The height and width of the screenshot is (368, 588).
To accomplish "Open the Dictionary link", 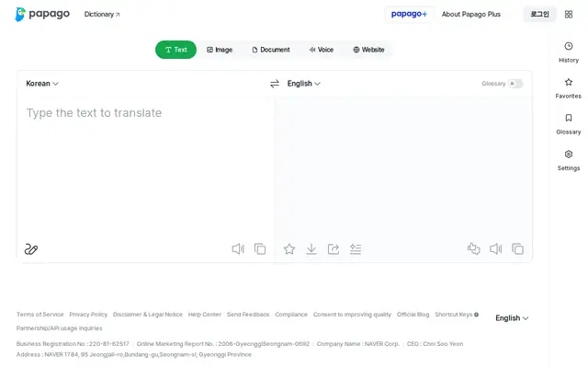I will pyautogui.click(x=102, y=15).
